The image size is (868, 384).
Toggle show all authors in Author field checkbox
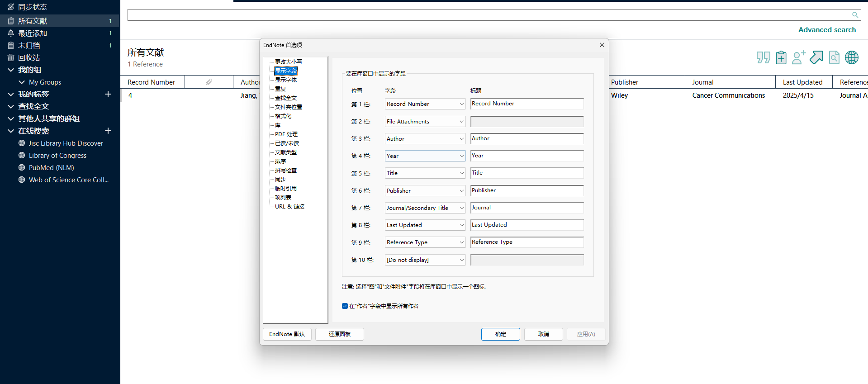345,306
